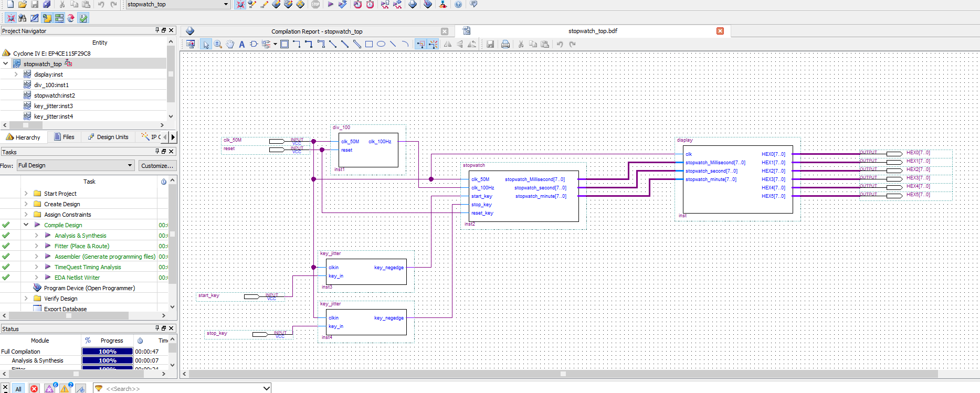
Task: Click the Stop Processing icon
Action: point(315,4)
